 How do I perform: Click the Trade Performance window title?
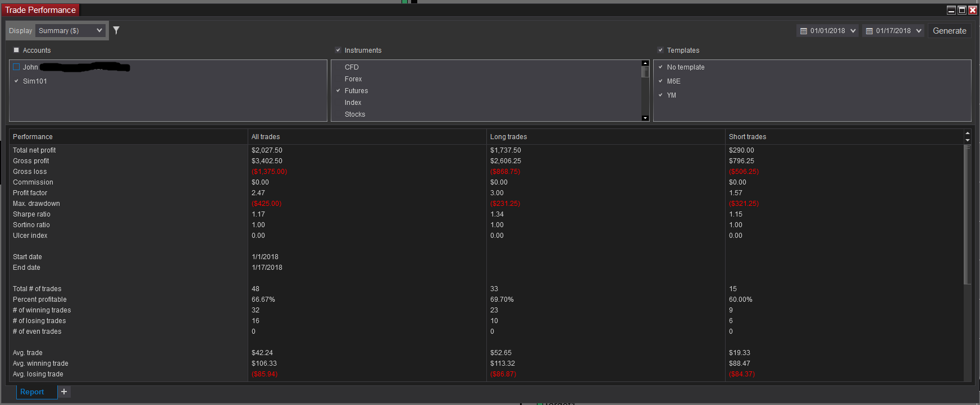pyautogui.click(x=40, y=10)
